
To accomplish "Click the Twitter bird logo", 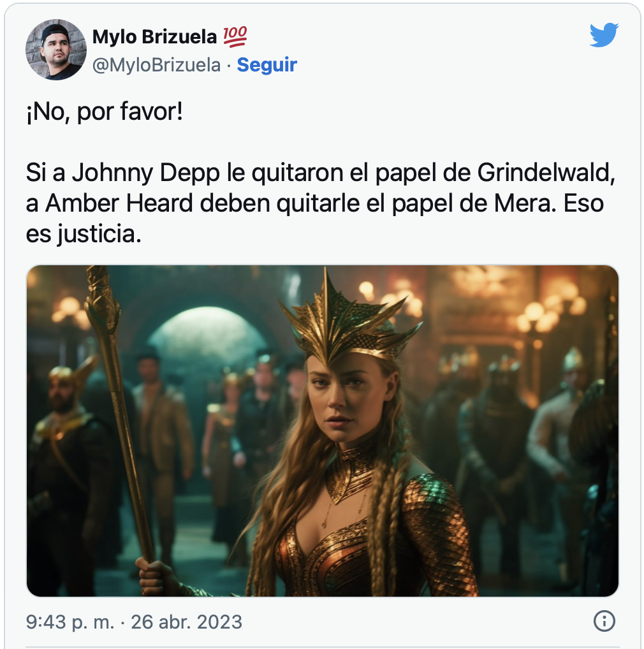I will 604,35.
